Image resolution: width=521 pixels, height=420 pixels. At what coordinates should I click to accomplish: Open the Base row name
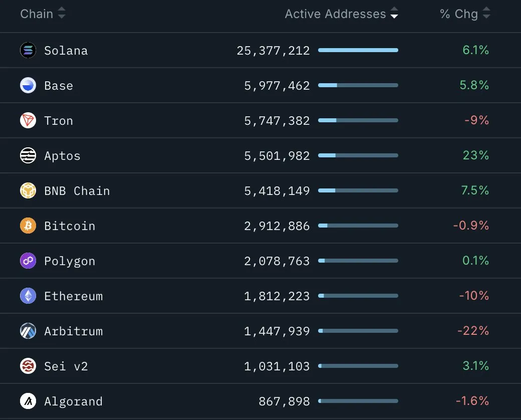click(59, 86)
